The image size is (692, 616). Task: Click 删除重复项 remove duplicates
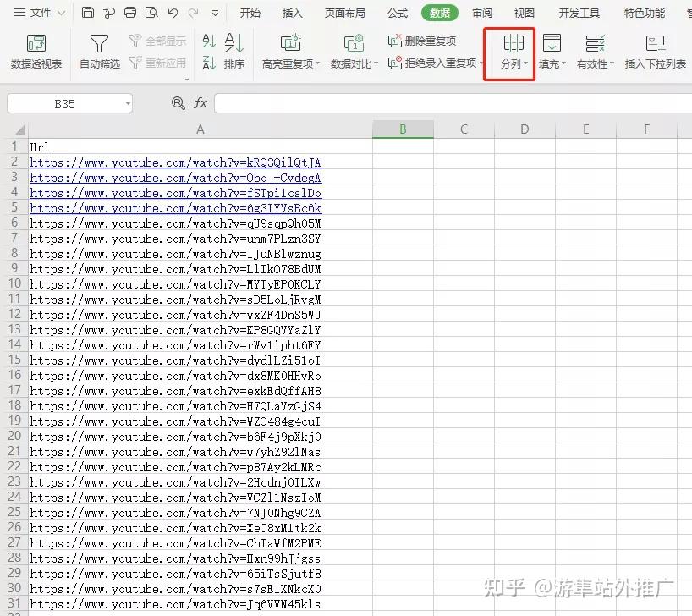click(422, 41)
